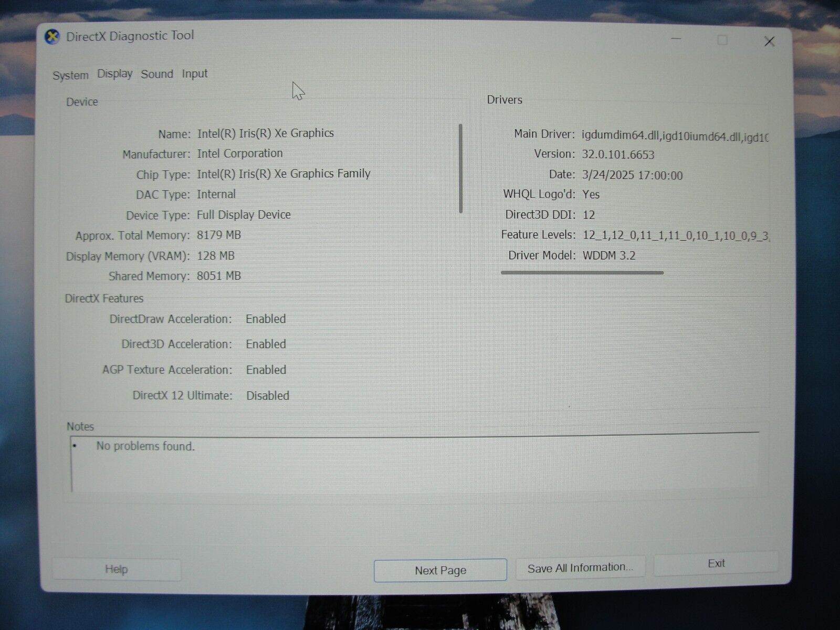Click the DirectX Diagnostic Tool icon in title bar

[x=52, y=36]
